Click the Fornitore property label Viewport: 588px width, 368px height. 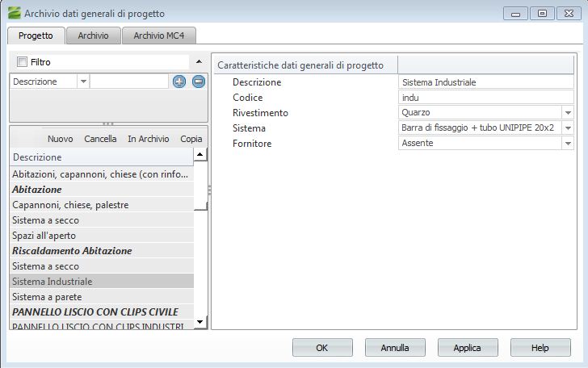click(252, 144)
